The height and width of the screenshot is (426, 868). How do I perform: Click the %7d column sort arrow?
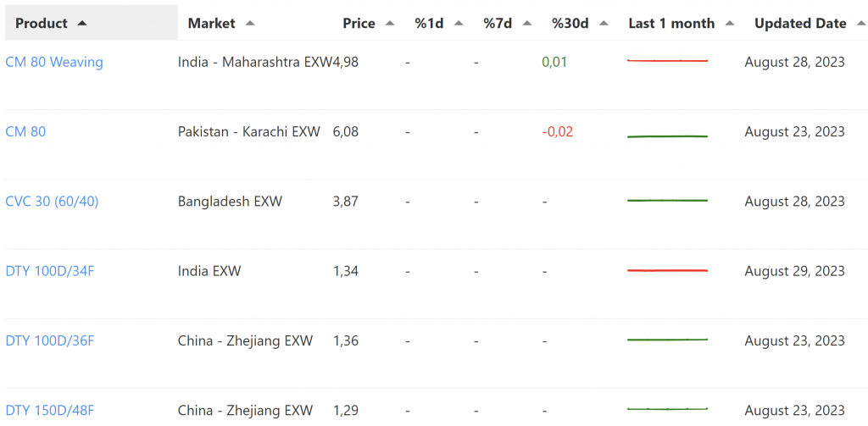tap(527, 24)
